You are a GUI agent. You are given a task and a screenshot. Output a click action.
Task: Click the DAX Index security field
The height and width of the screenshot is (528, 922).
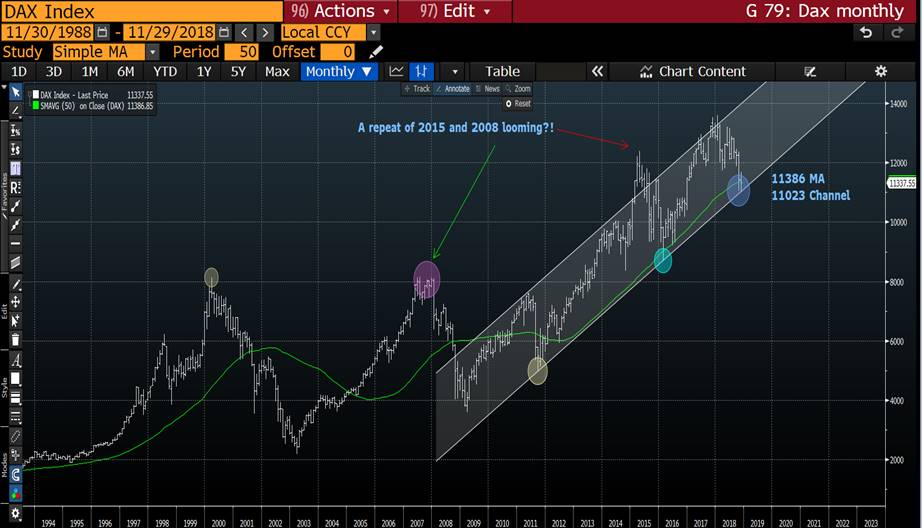point(142,11)
